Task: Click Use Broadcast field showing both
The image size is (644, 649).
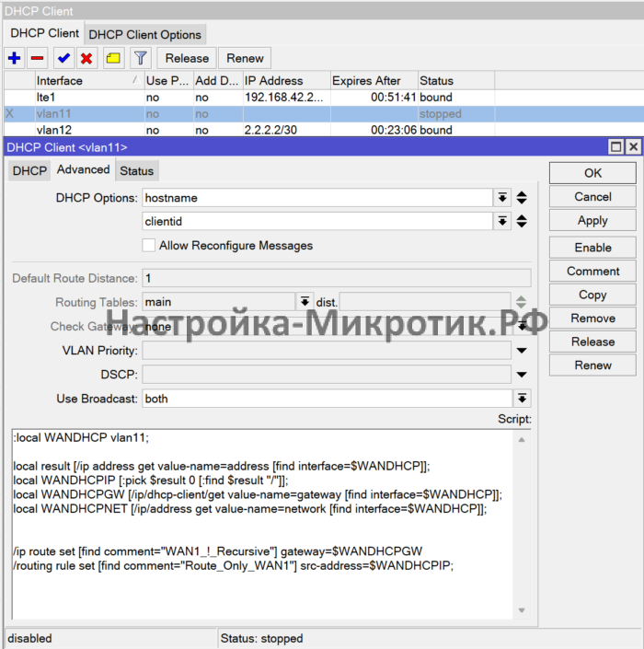Action: [x=328, y=399]
